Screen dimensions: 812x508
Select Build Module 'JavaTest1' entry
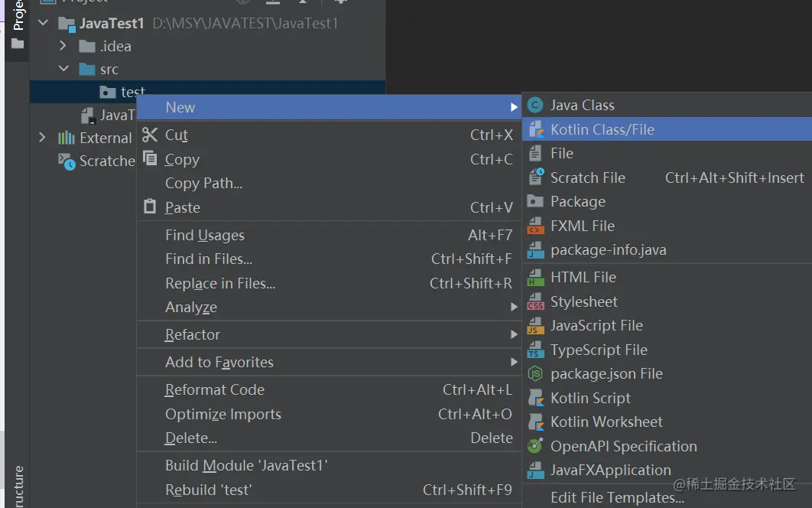pos(329,465)
